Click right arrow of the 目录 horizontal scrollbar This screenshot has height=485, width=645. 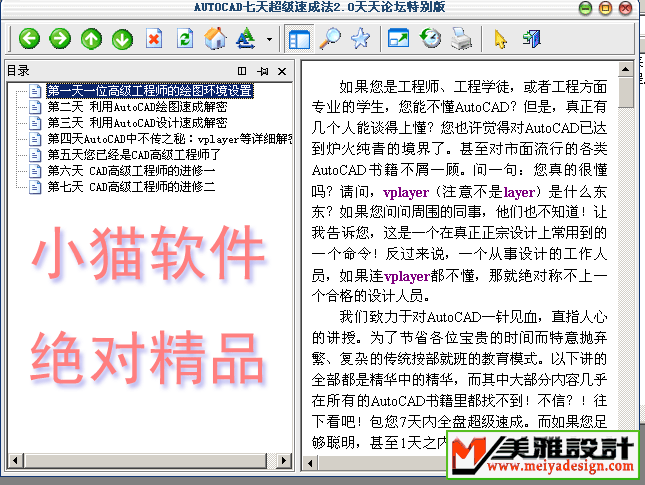[x=283, y=460]
